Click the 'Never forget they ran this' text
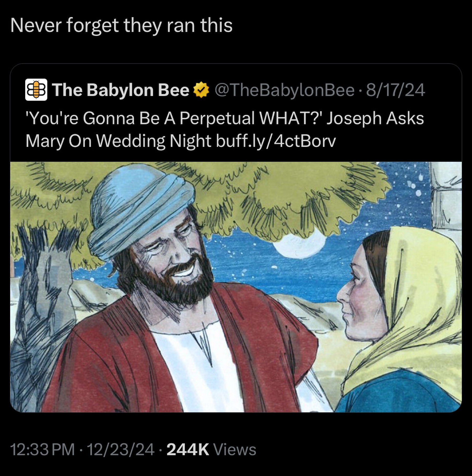This screenshot has width=472, height=476. click(121, 25)
